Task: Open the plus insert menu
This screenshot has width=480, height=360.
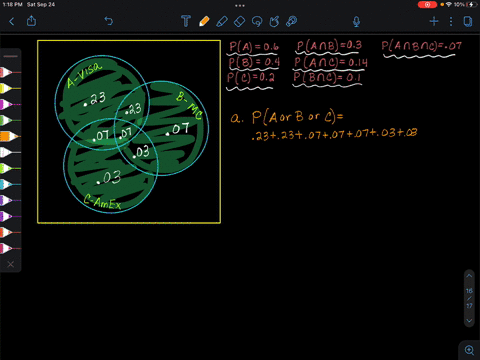Action: coord(434,22)
